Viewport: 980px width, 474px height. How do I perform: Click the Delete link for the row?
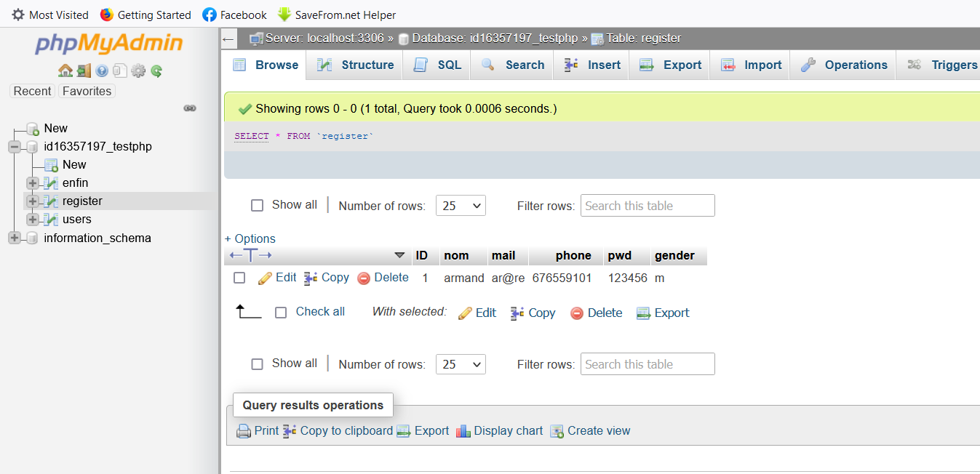[x=390, y=277]
